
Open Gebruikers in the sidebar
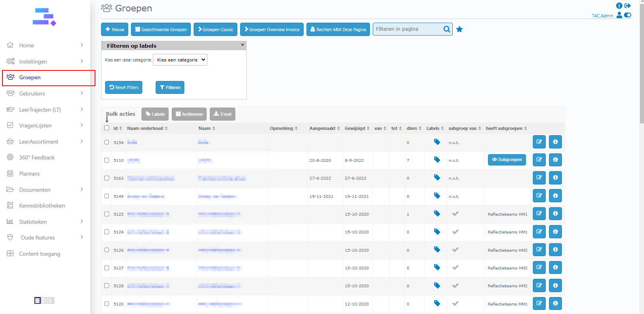click(32, 93)
